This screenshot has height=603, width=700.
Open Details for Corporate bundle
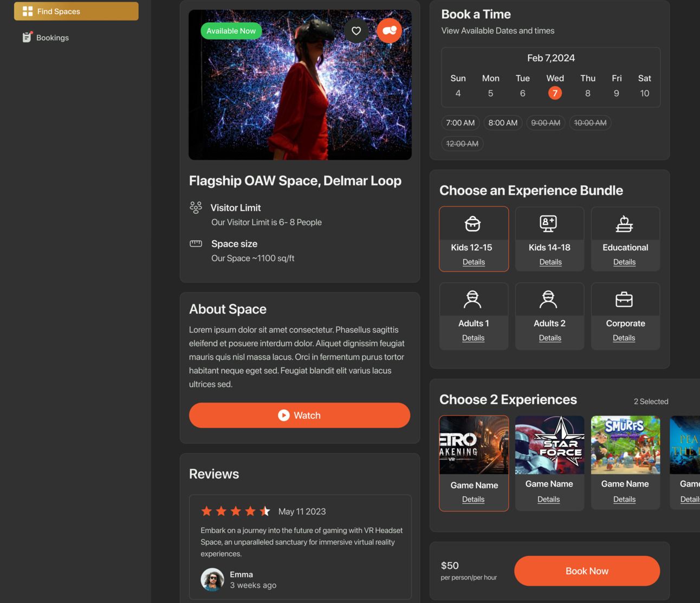(x=624, y=338)
